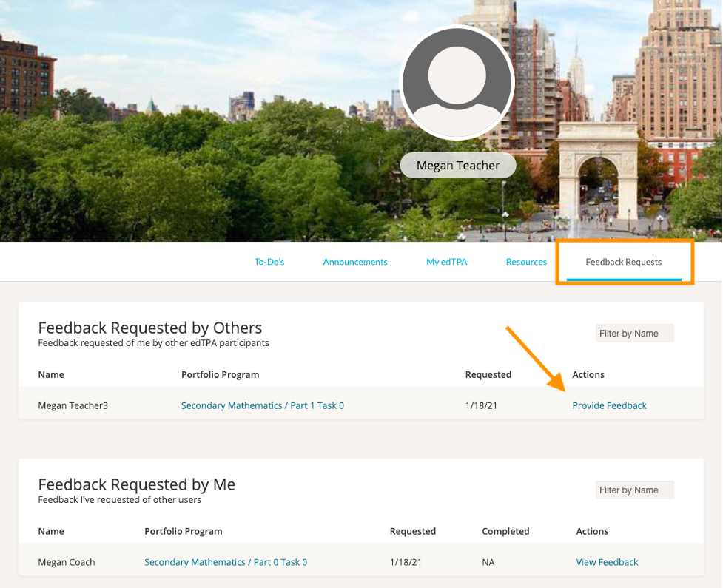723x588 pixels.
Task: Click the View Feedback link
Action: (607, 562)
